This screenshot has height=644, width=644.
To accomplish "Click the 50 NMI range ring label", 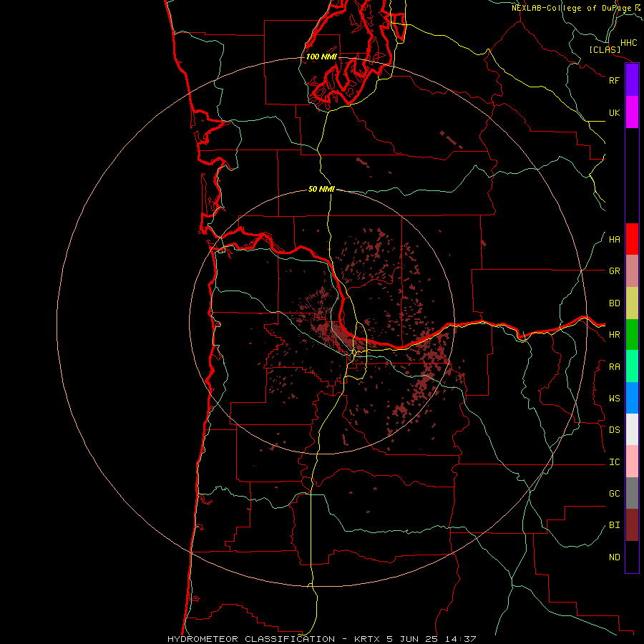I will coord(321,189).
